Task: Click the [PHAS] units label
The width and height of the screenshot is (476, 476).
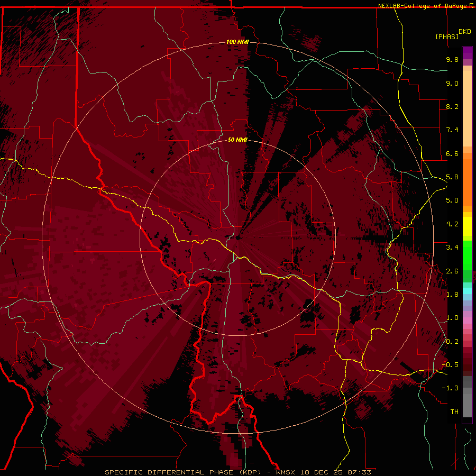Action: point(447,36)
